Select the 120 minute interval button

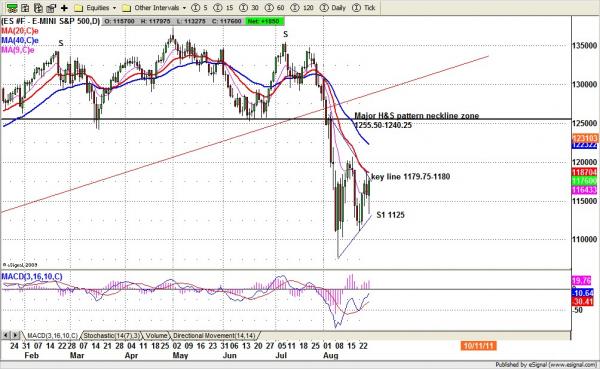(x=303, y=8)
